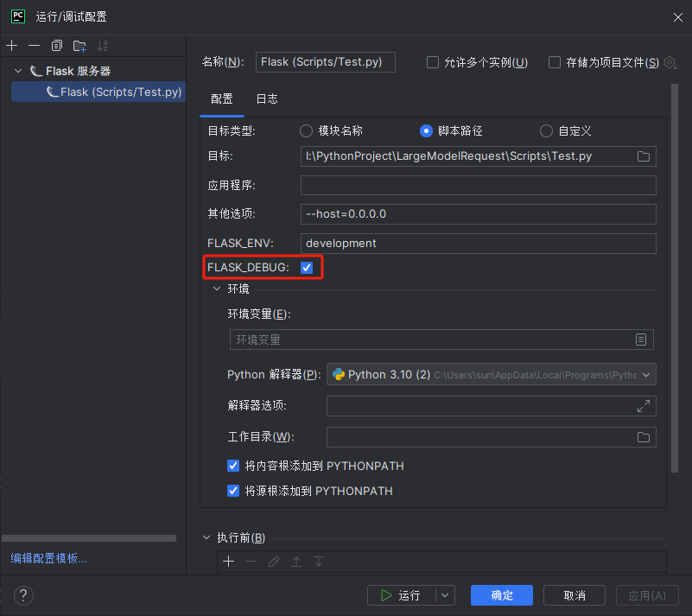The width and height of the screenshot is (692, 616).
Task: Collapse the Flask 服务器 tree node
Action: pyautogui.click(x=18, y=71)
